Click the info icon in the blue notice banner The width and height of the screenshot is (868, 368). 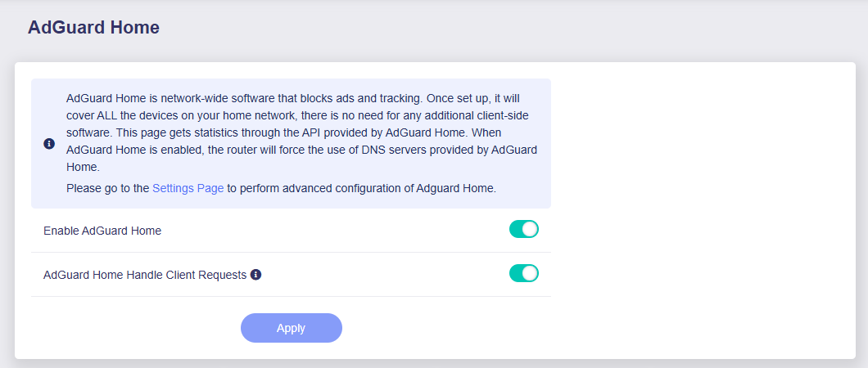click(x=49, y=144)
